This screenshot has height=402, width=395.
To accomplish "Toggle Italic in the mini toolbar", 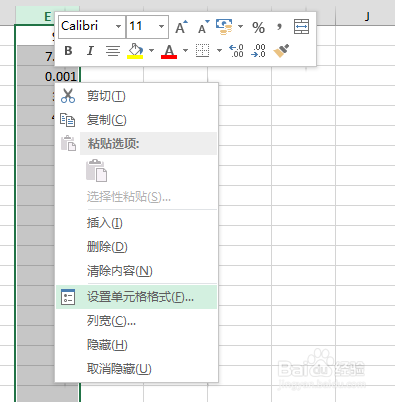I will pos(90,51).
